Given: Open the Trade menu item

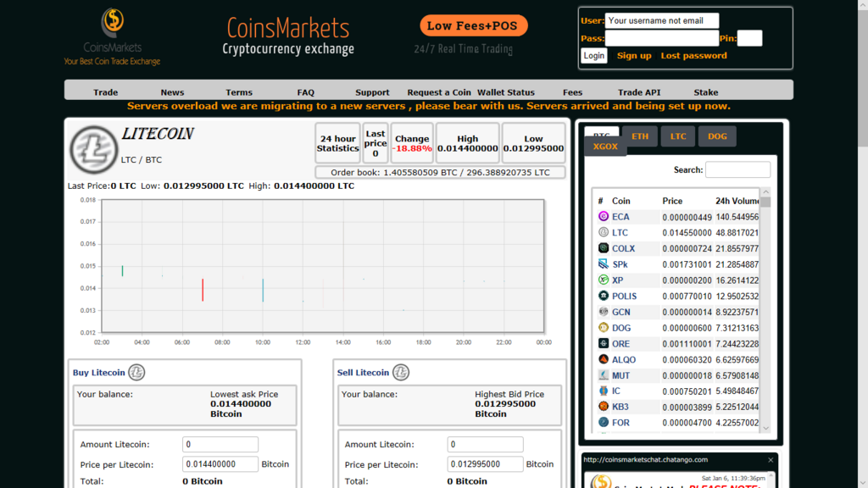Looking at the screenshot, I should coord(106,92).
